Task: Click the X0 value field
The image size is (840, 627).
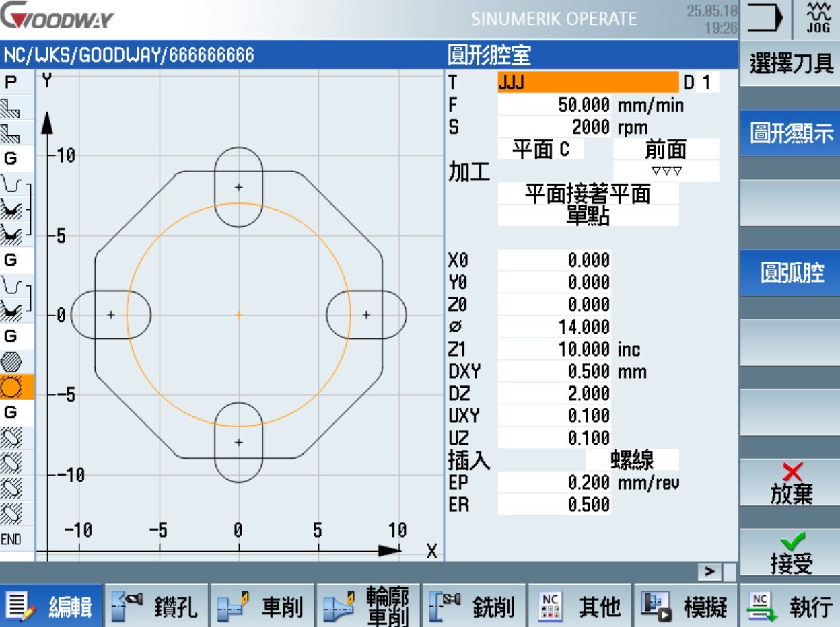Action: click(554, 260)
